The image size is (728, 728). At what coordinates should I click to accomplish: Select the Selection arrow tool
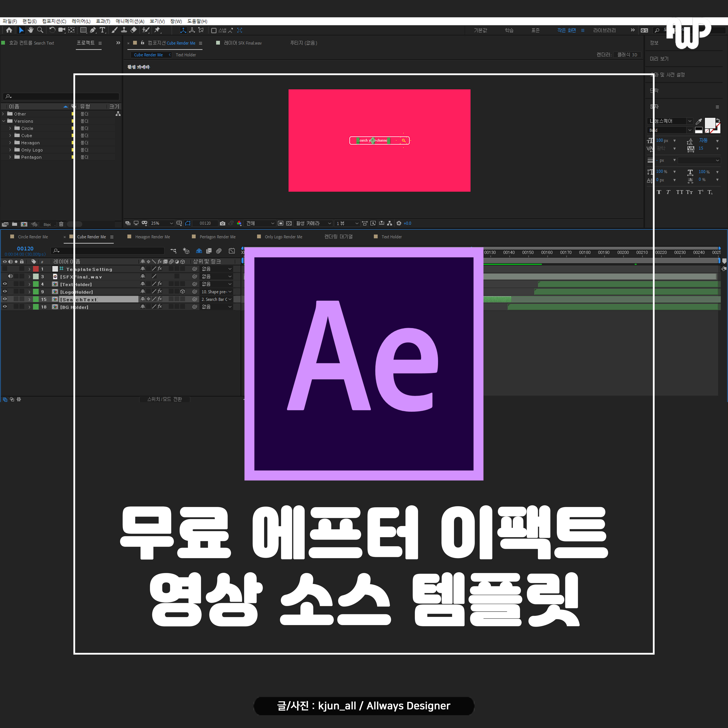(21, 30)
